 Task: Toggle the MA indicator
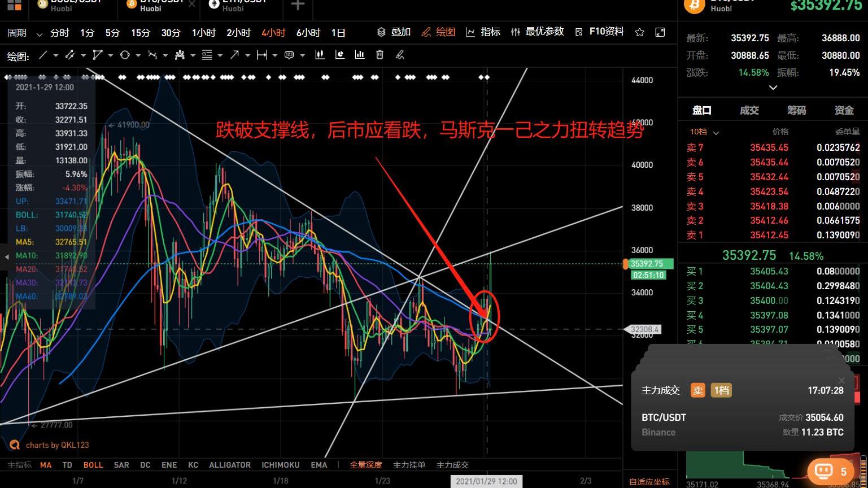[x=46, y=465]
